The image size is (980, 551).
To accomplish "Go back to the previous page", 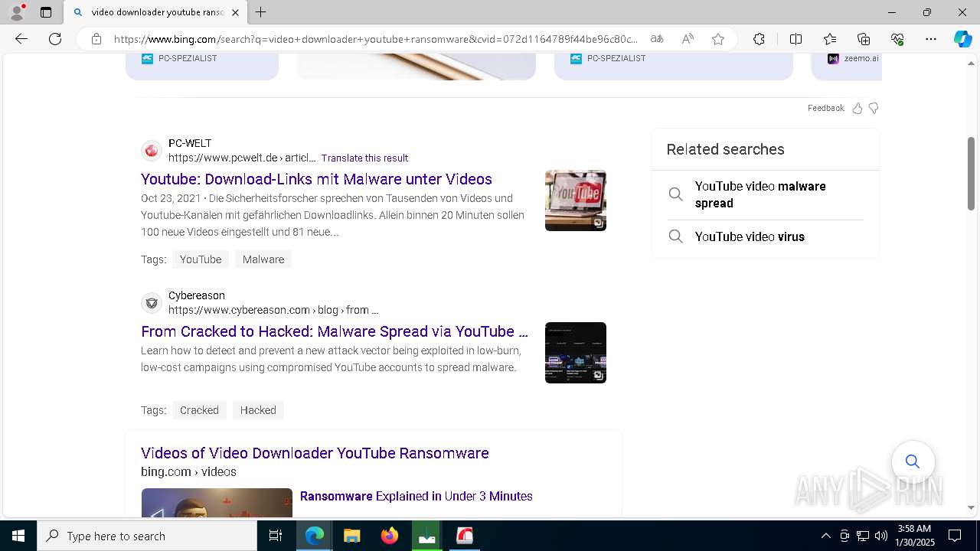I will tap(21, 39).
